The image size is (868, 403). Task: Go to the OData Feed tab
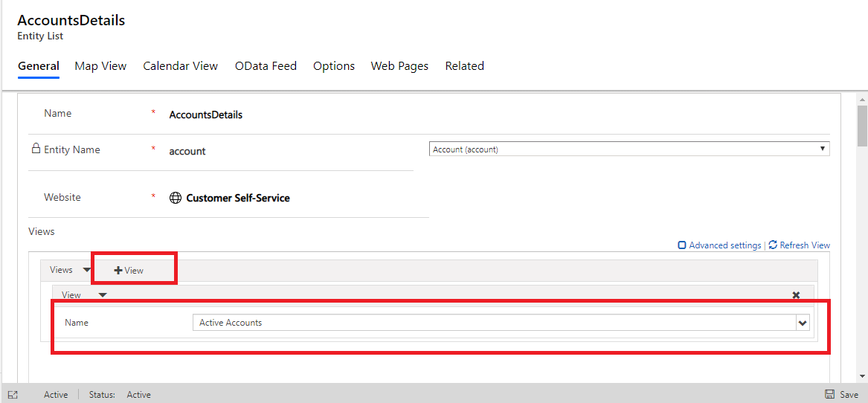(266, 66)
